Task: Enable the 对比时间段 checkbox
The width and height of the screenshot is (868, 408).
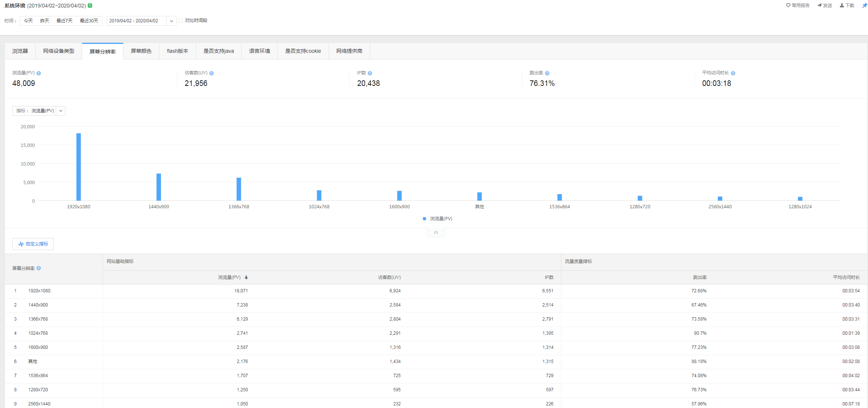Action: click(x=181, y=20)
